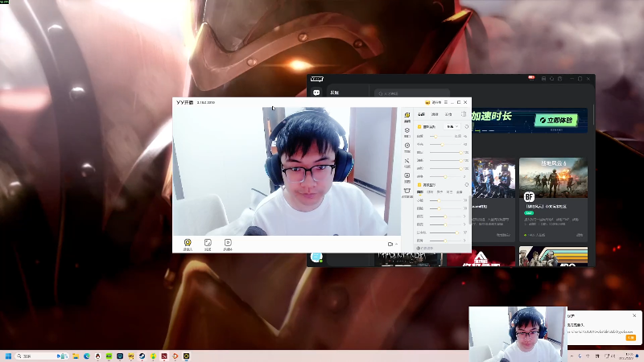Click the yellow camera icon in YY开播 bottom bar
644x362 pixels.
tap(188, 245)
